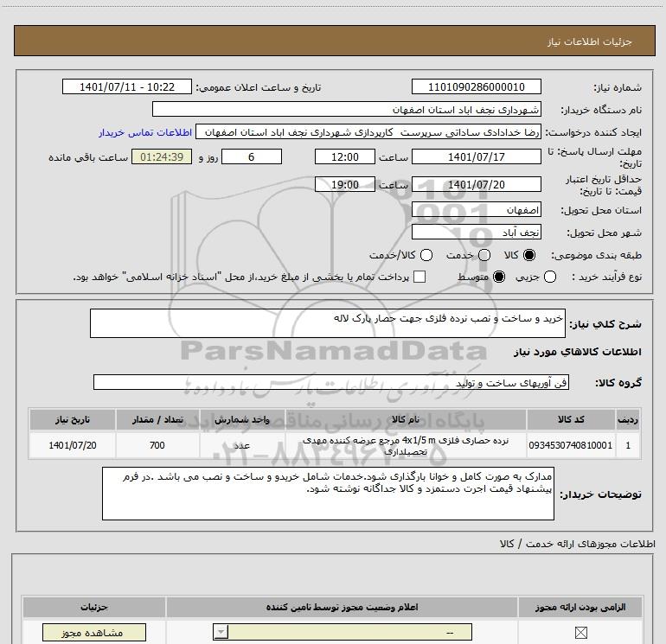The height and width of the screenshot is (644, 666).
Task: Click the مشاهده مجوز button
Action: coord(94,633)
